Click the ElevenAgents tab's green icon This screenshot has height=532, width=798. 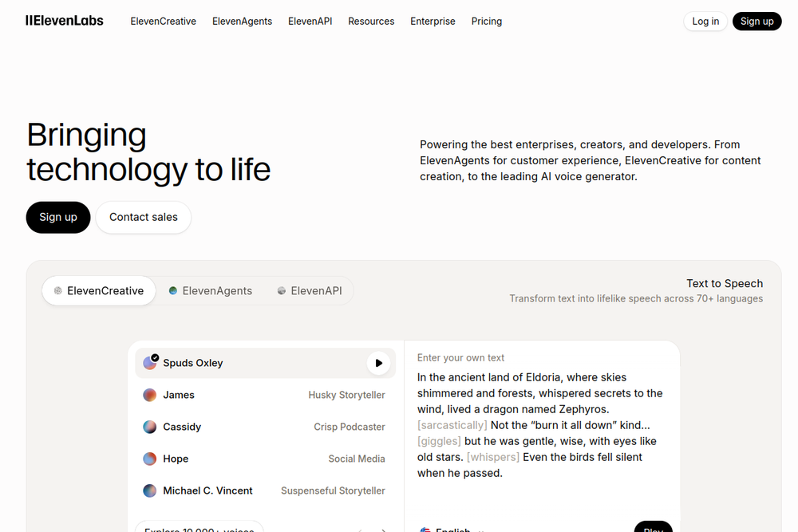coord(173,291)
